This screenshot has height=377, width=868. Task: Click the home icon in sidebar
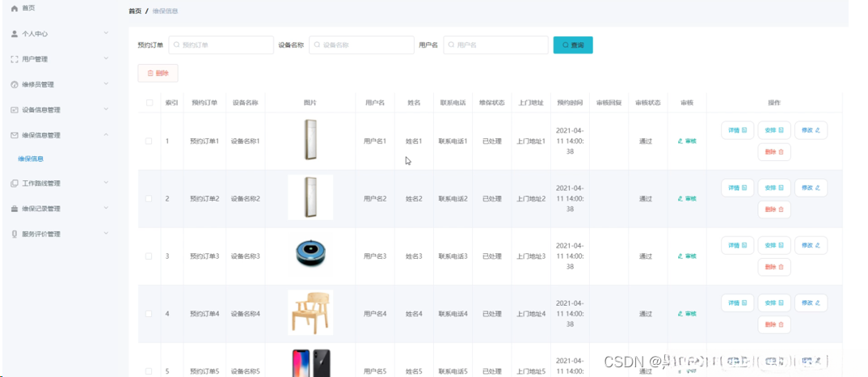(15, 8)
